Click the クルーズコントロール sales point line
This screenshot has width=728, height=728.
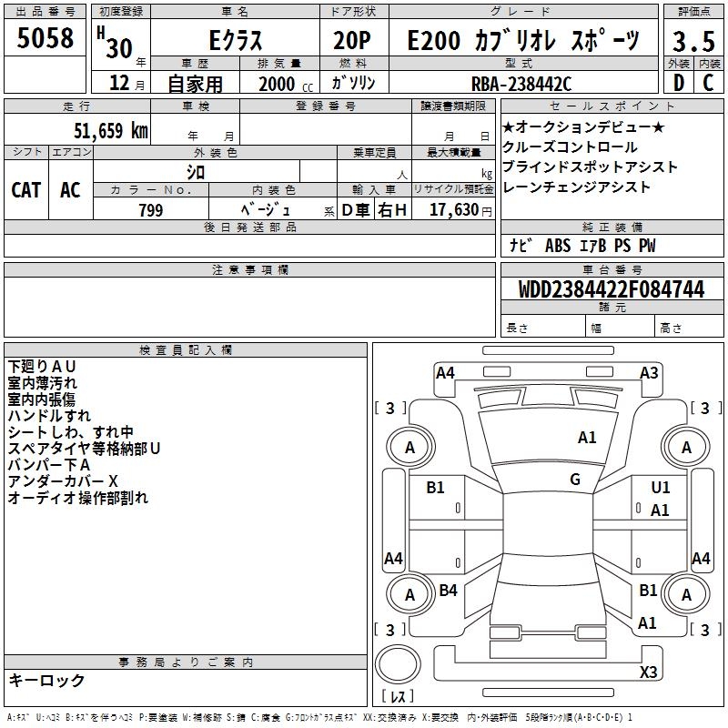570,147
